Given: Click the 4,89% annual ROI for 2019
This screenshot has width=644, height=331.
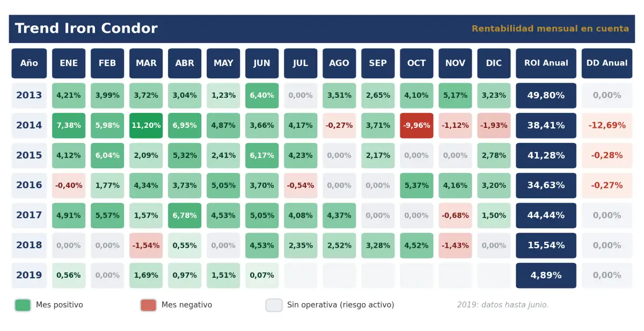Looking at the screenshot, I should coord(546,276).
